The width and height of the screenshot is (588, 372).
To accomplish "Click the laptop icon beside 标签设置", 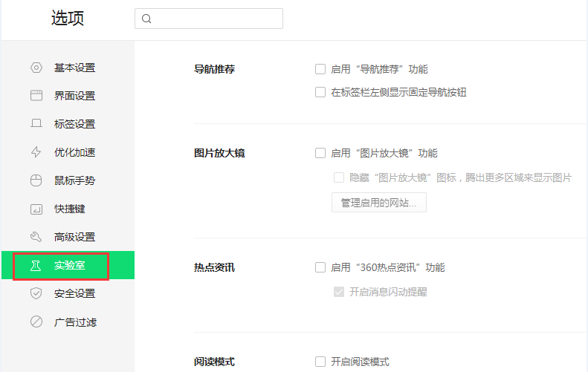I will coord(36,124).
